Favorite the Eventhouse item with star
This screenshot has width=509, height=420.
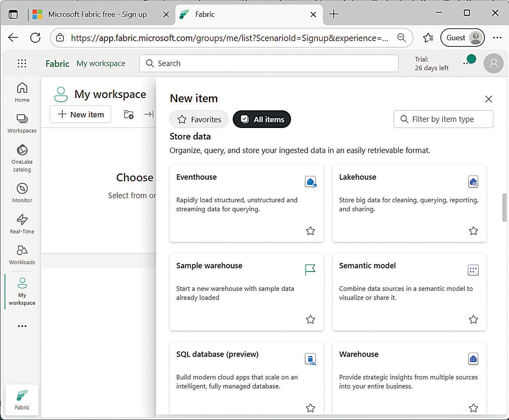tap(311, 231)
